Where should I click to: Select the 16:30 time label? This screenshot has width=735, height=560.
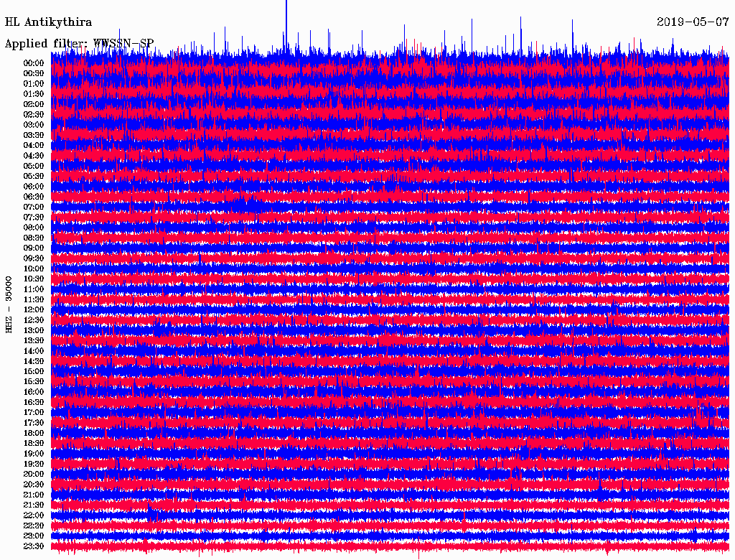pos(33,403)
